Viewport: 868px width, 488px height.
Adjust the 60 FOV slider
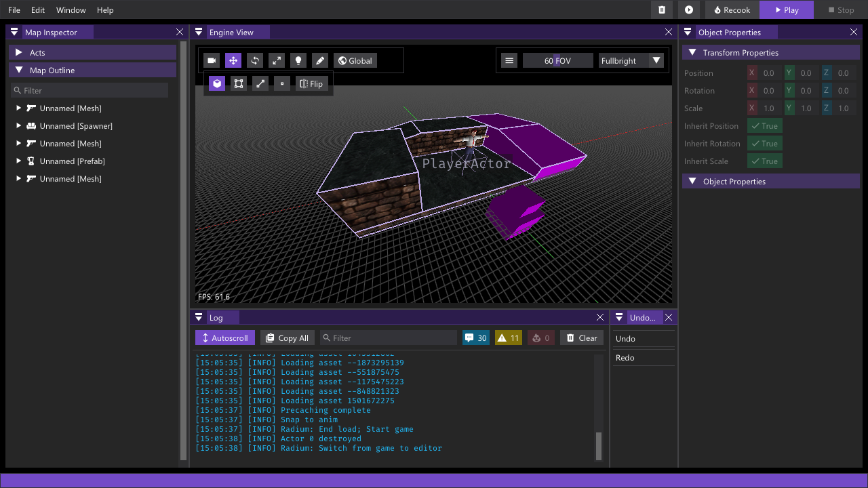557,60
